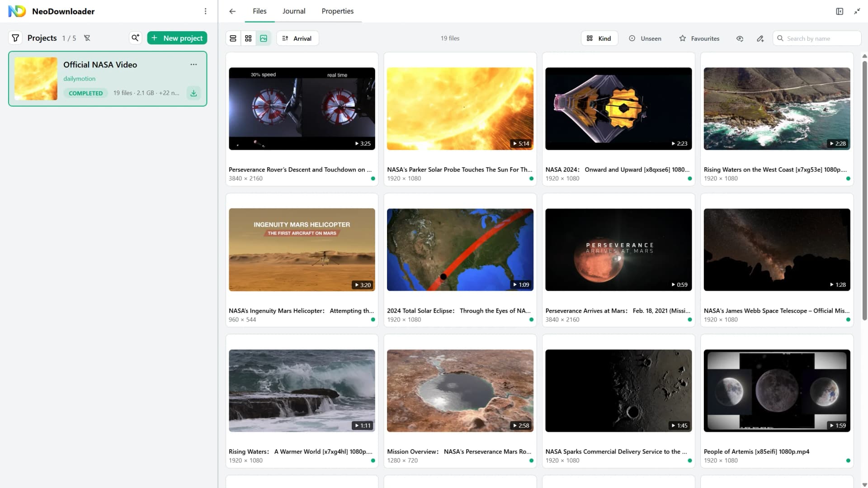Image resolution: width=868 pixels, height=488 pixels.
Task: Toggle the Favourites filter
Action: pyautogui.click(x=699, y=38)
